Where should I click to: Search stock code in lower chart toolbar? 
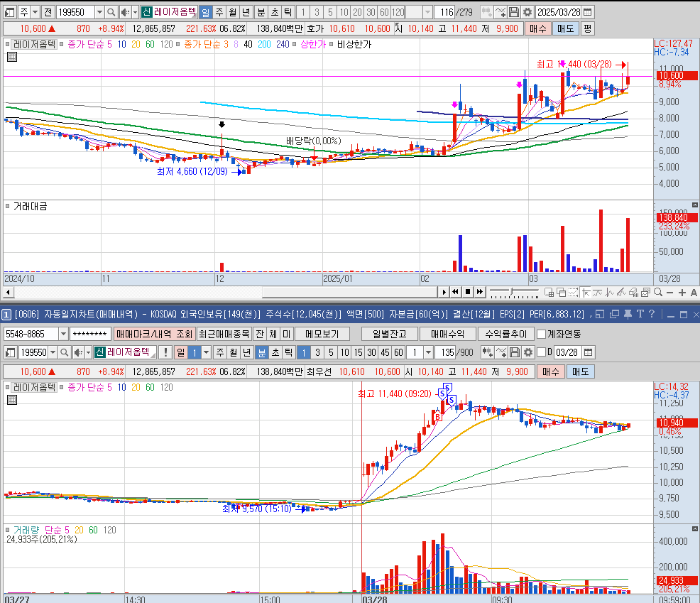(65, 352)
